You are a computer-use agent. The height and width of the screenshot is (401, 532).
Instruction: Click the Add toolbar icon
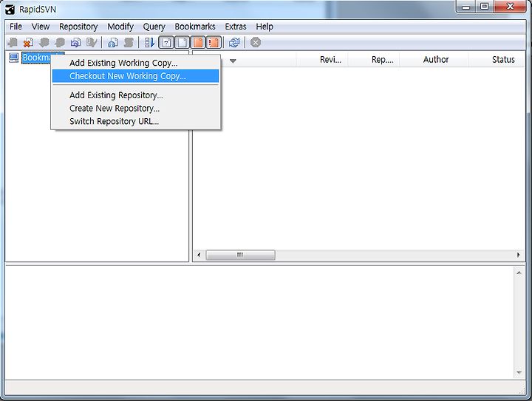[13, 42]
